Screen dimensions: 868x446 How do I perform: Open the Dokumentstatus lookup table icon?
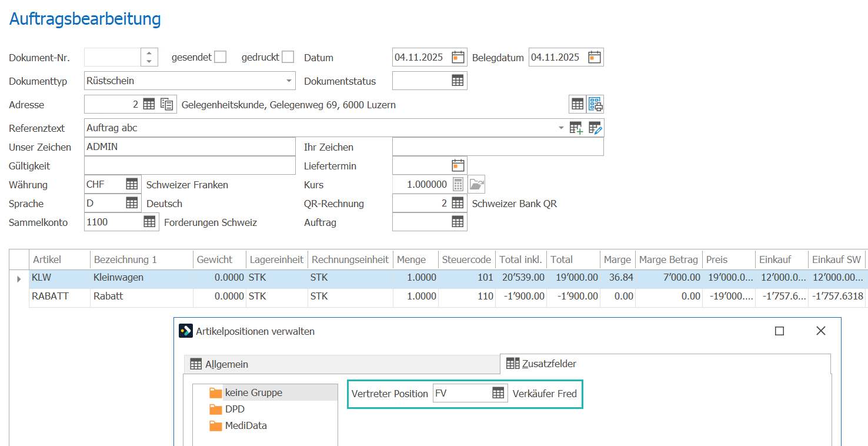click(x=458, y=81)
